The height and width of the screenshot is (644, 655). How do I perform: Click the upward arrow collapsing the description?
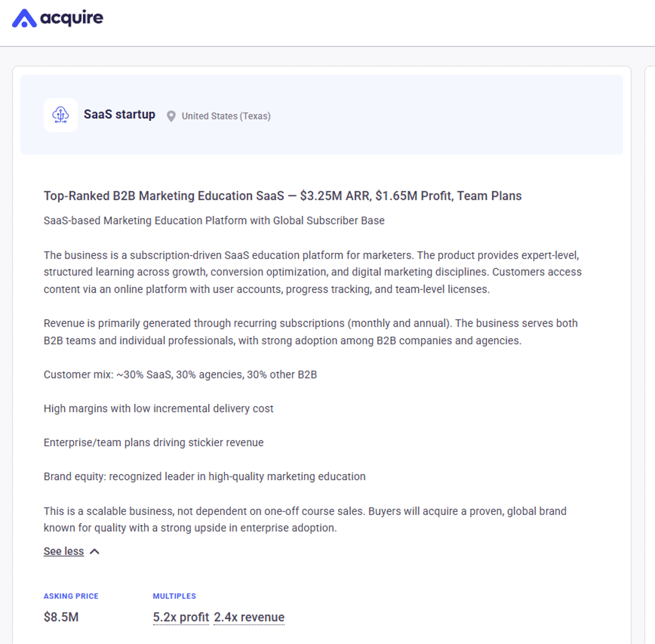click(94, 551)
